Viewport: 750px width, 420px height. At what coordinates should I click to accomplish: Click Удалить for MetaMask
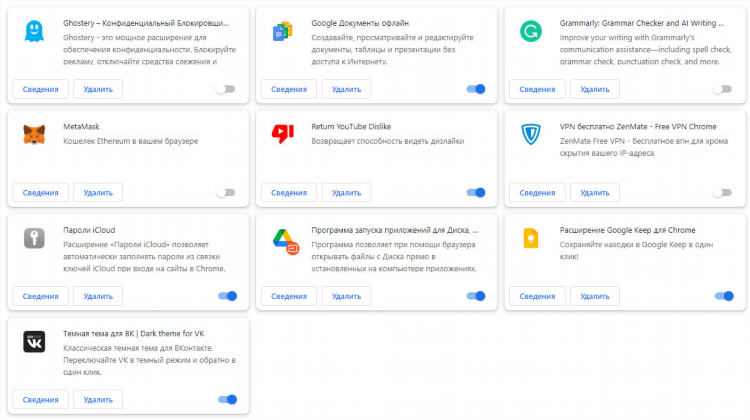(98, 192)
